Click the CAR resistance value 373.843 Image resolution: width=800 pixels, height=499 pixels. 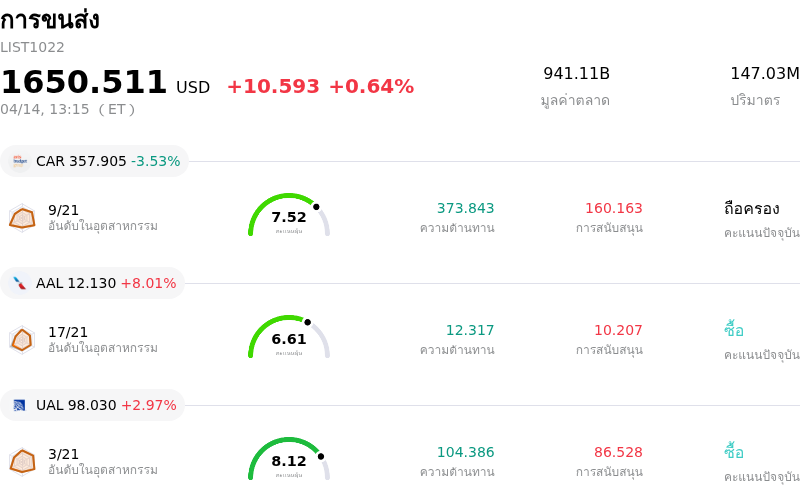click(465, 208)
